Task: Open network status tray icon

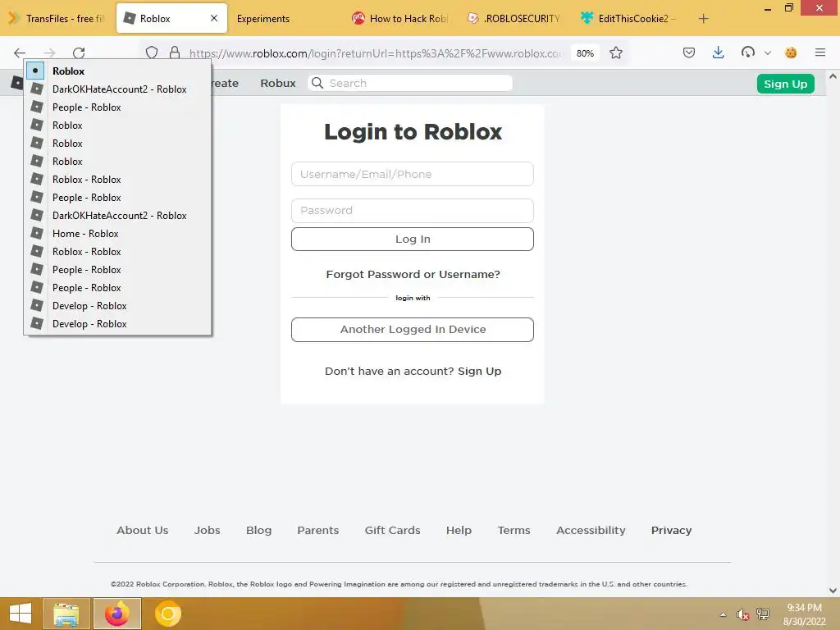Action: [763, 614]
